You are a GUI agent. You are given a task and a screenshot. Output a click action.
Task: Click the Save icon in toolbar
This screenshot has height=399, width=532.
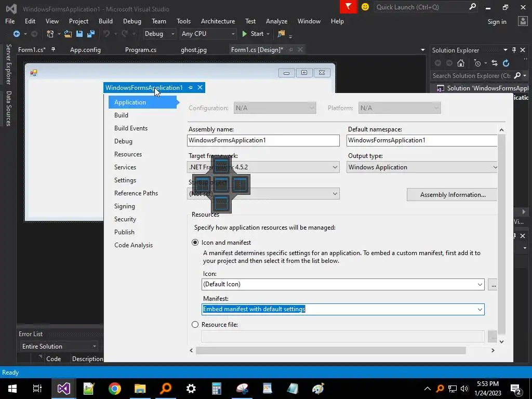[79, 34]
